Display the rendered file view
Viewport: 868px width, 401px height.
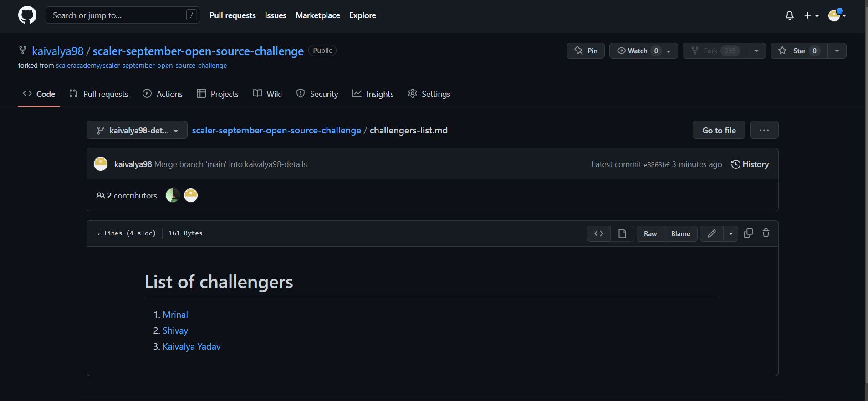623,233
